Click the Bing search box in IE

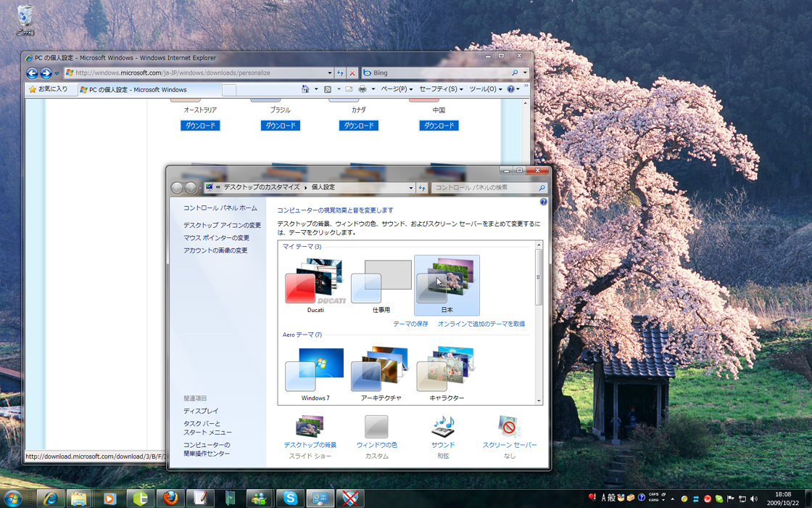(x=436, y=73)
